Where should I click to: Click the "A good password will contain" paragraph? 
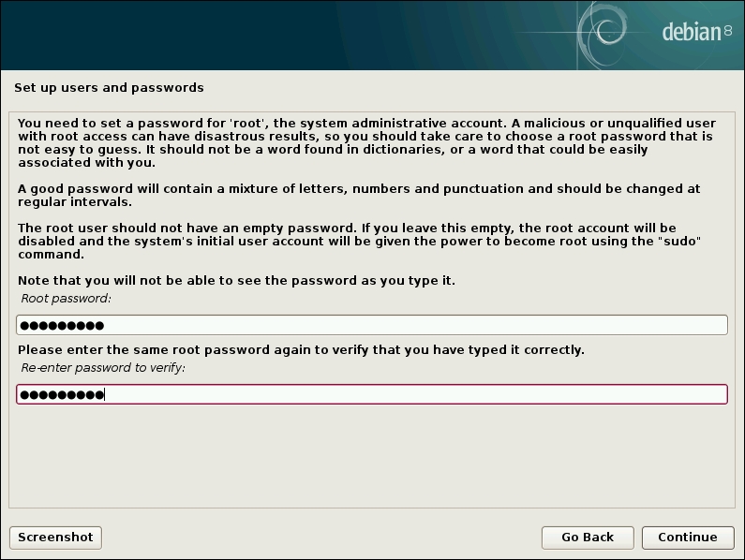[359, 195]
